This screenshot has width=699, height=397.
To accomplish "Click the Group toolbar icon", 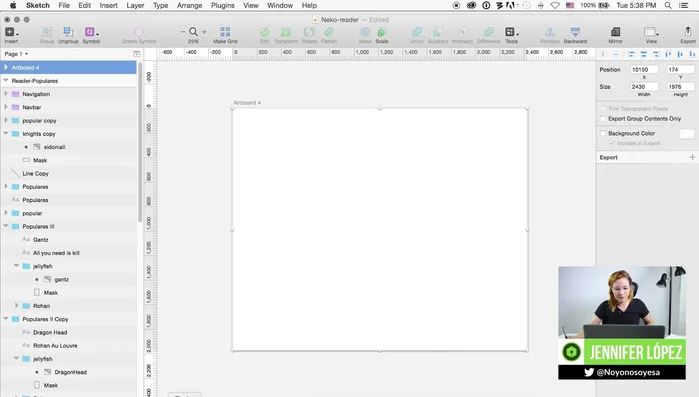I will click(46, 32).
